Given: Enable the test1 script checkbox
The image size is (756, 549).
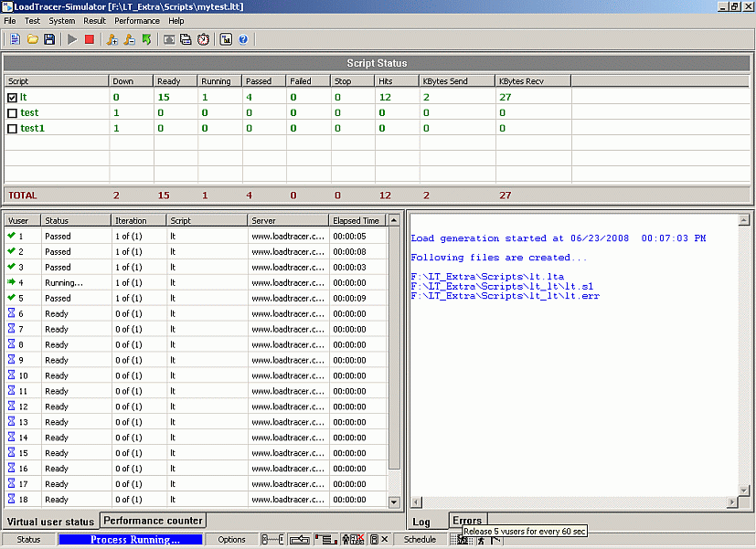Looking at the screenshot, I should pos(12,129).
